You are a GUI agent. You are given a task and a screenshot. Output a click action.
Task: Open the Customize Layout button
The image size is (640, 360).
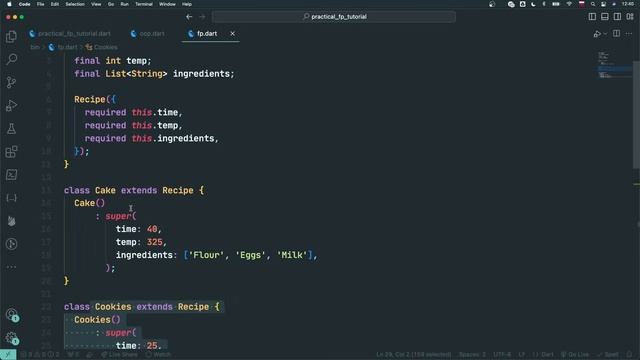coord(630,16)
